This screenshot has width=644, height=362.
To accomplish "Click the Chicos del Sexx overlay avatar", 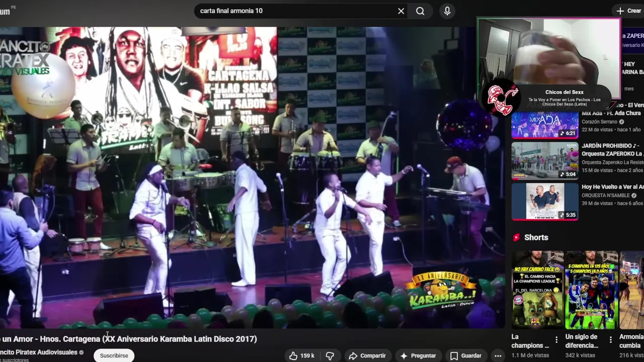I will pyautogui.click(x=500, y=98).
